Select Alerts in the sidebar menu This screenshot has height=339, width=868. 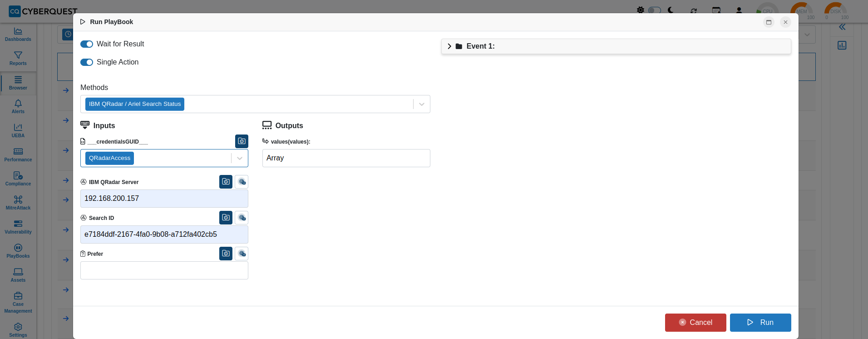pyautogui.click(x=18, y=107)
